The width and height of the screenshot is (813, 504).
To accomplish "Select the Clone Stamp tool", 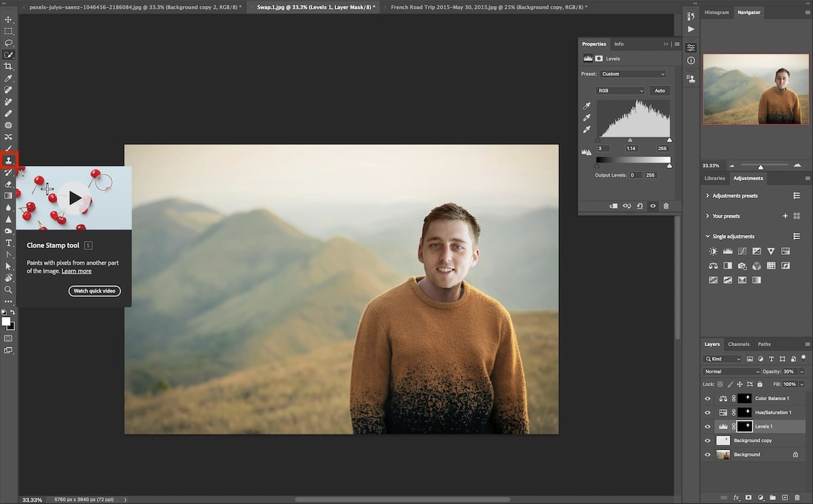I will tap(9, 160).
